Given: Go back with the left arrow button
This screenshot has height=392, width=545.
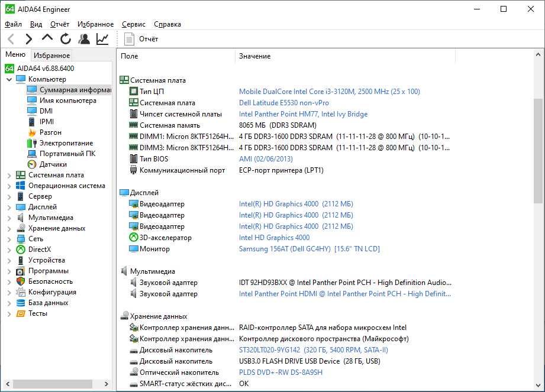Looking at the screenshot, I should 11,39.
